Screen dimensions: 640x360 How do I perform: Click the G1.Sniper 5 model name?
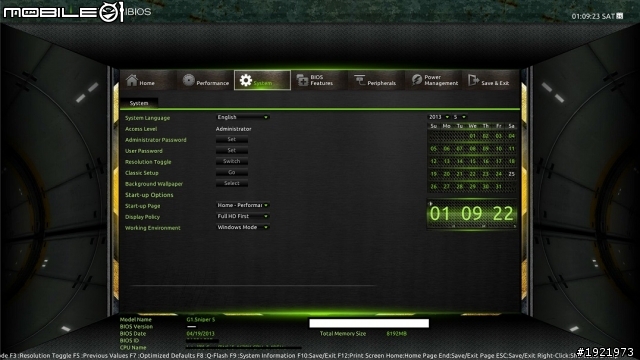201,320
